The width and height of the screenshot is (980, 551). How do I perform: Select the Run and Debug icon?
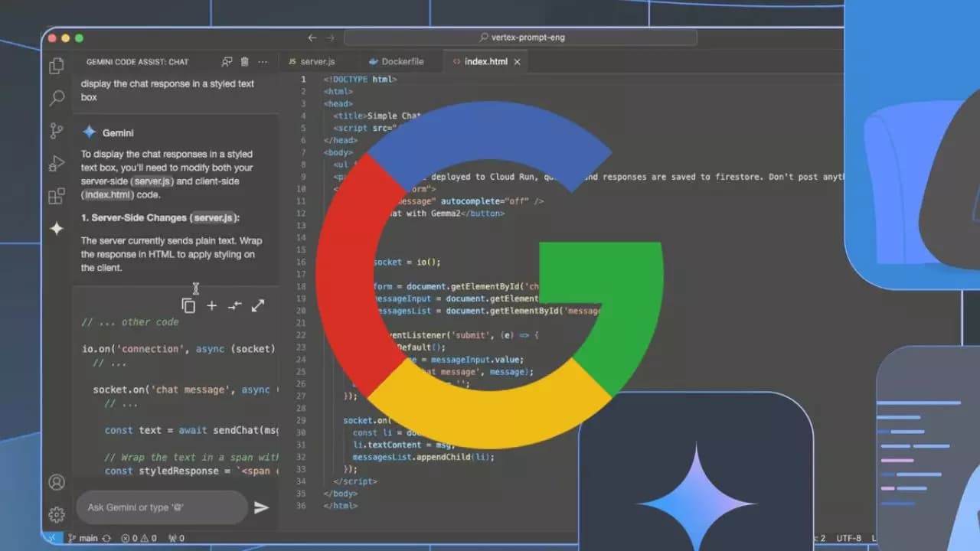[56, 163]
